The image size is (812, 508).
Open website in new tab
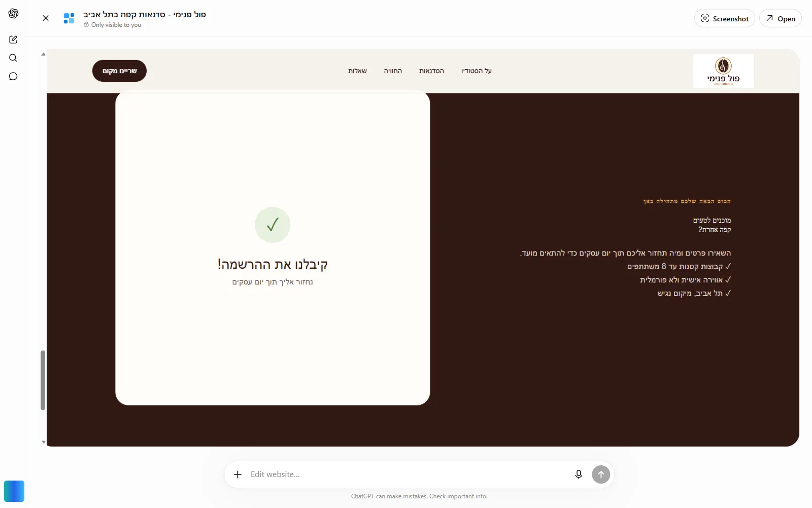[x=781, y=18]
